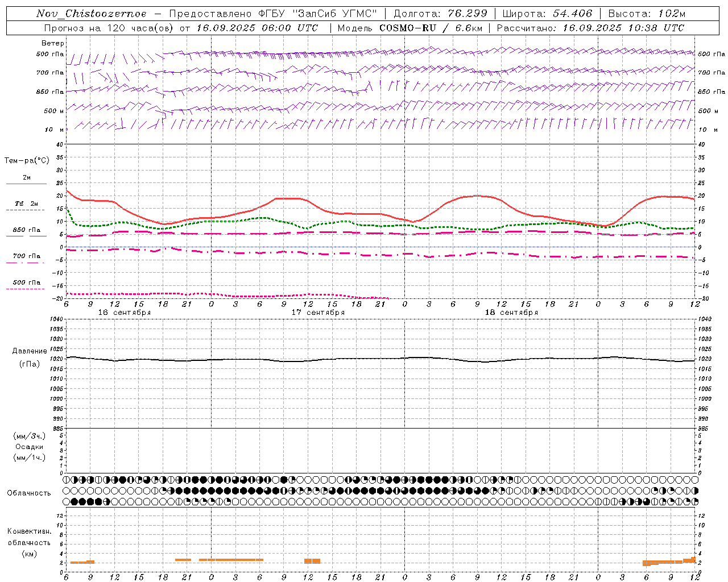Click the 500 м wind level label on left
This screenshot has width=728, height=582.
[x=54, y=111]
